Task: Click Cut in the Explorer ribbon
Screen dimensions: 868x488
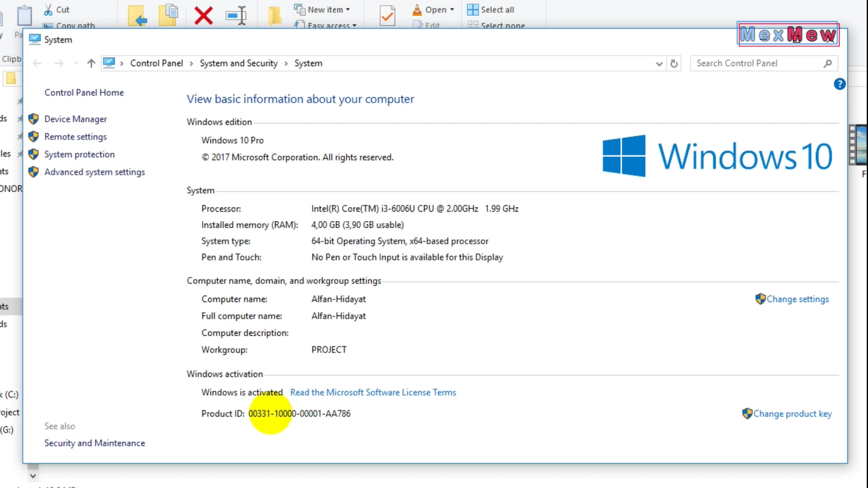Action: point(56,10)
